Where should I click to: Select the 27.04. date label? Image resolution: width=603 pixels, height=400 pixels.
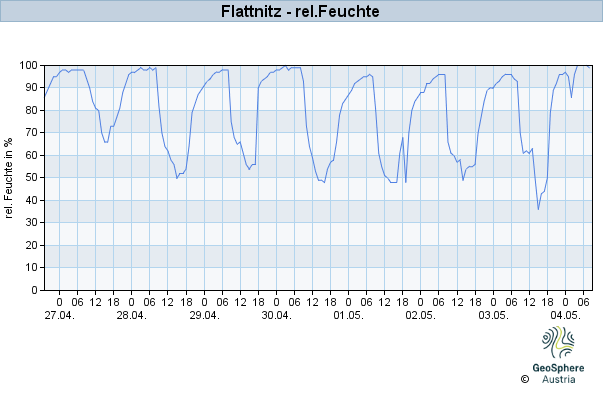pyautogui.click(x=60, y=315)
